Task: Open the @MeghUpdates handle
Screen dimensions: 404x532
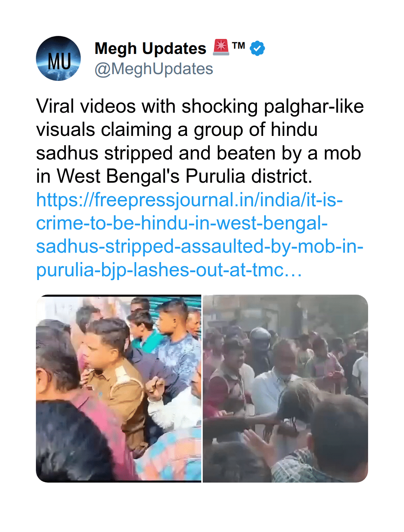Action: (154, 69)
